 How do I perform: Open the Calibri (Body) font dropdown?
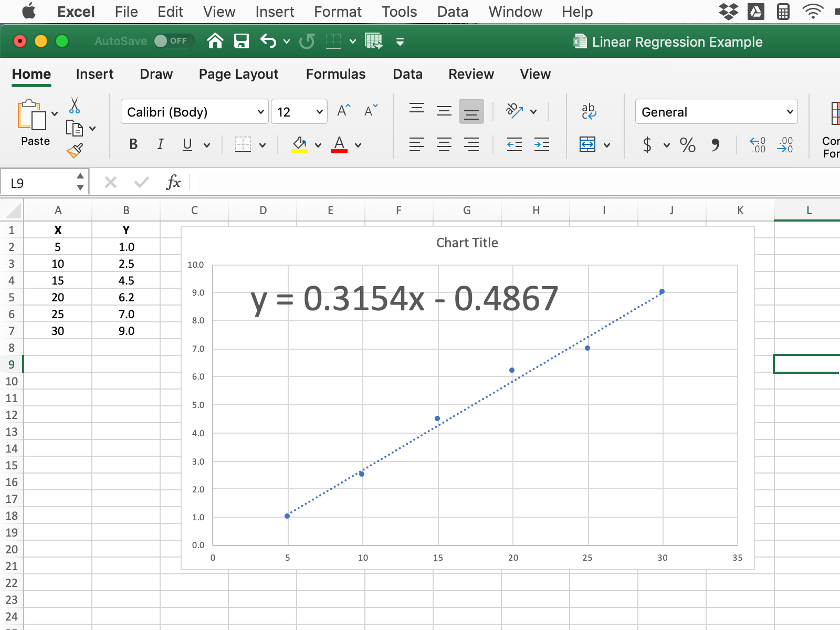[x=195, y=112]
